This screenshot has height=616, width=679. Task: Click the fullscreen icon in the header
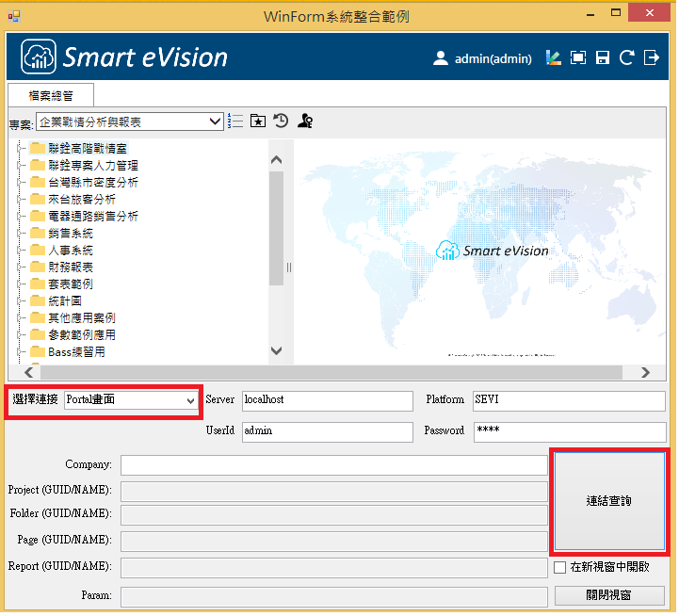(x=579, y=57)
